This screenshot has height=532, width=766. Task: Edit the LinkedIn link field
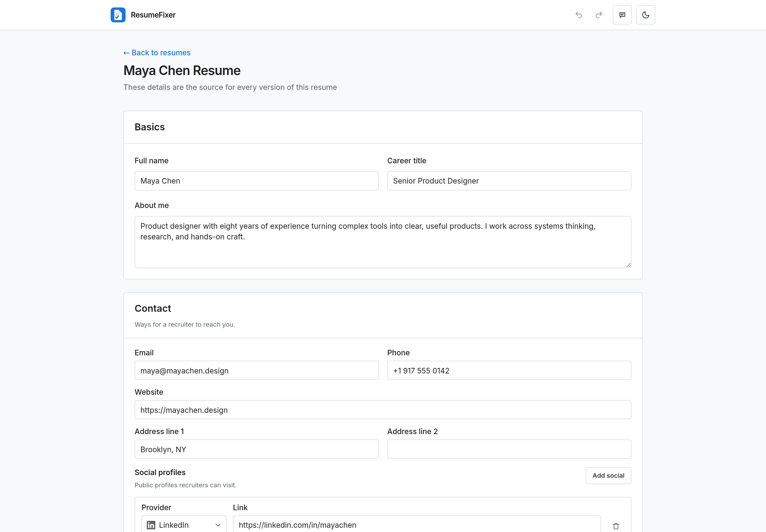(417, 525)
